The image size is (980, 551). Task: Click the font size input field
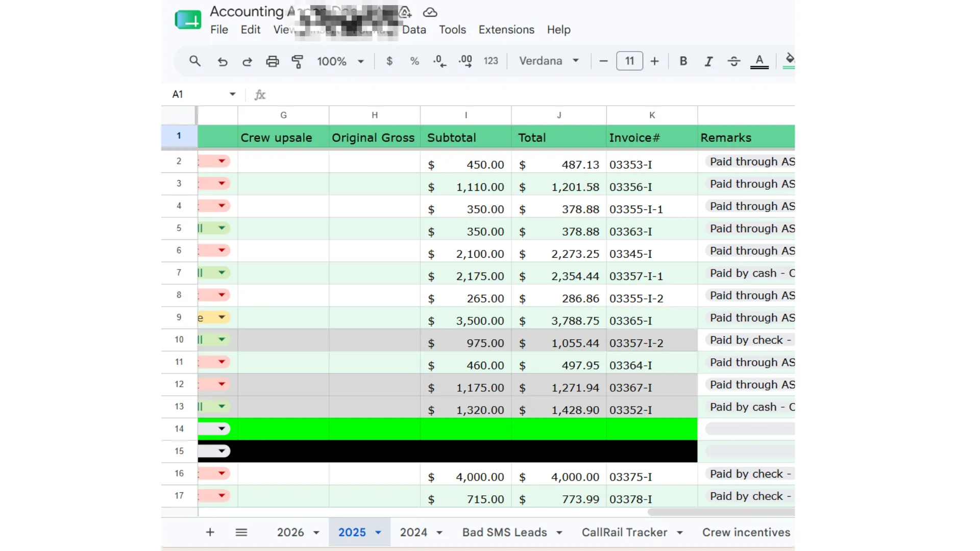pos(629,61)
